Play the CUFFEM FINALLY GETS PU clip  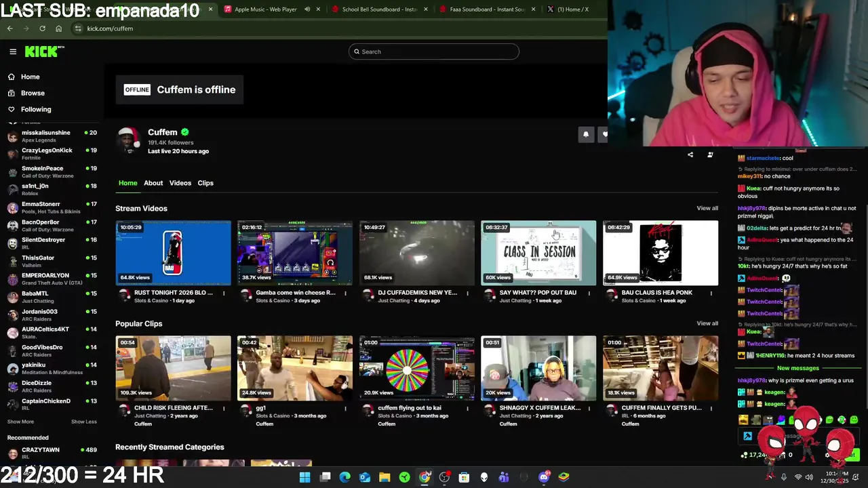coord(660,368)
